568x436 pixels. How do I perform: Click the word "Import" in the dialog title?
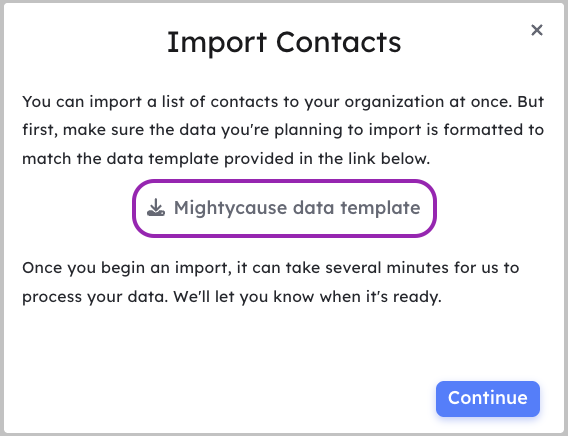click(217, 43)
